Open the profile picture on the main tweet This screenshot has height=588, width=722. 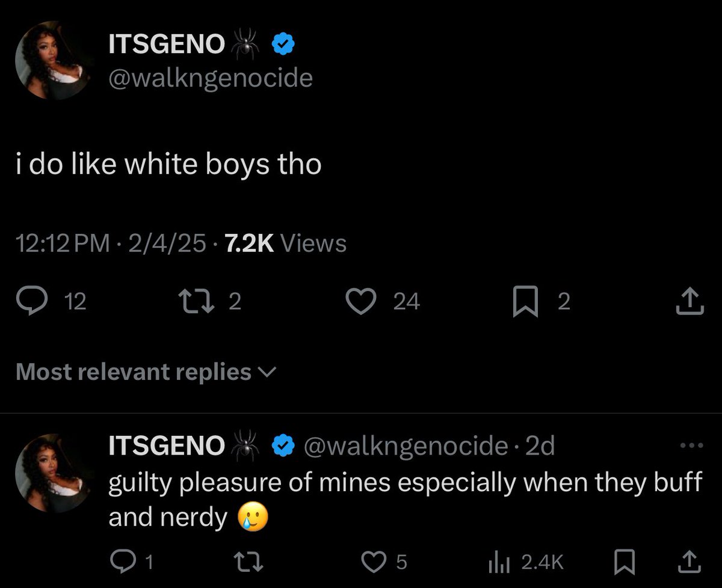tap(55, 60)
